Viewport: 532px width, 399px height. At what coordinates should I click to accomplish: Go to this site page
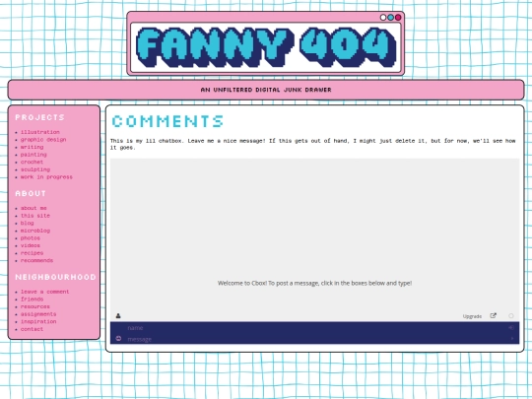35,216
